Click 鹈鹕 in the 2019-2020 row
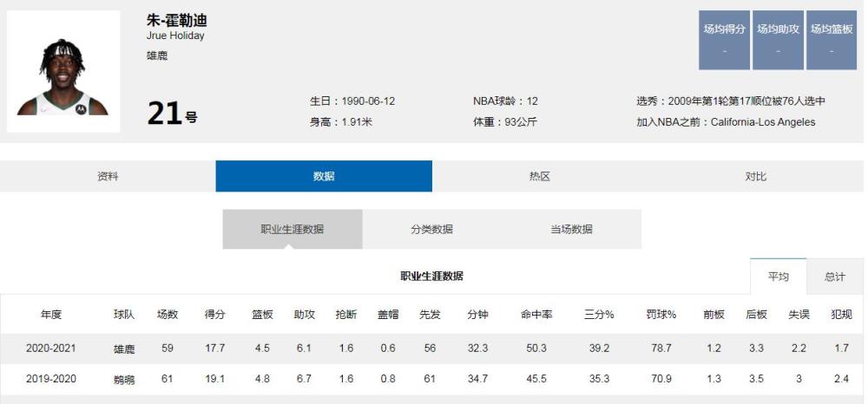868x404 pixels. point(124,380)
